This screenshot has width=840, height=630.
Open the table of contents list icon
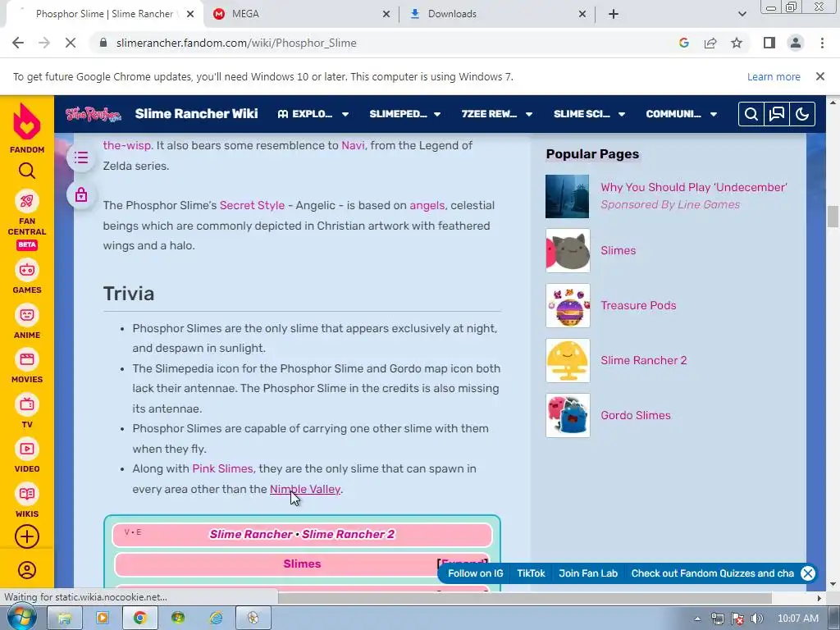click(81, 157)
